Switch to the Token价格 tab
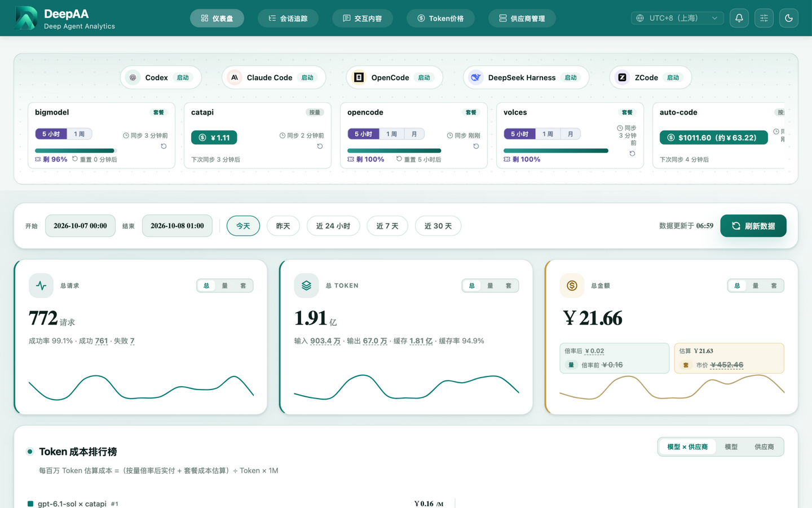Screen dimensions: 812x508 (440, 18)
